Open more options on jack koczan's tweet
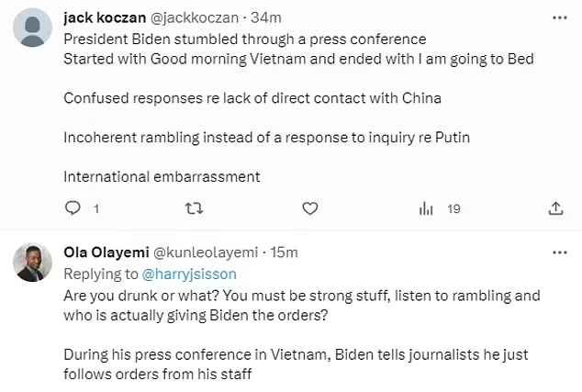Screen dimensions: 582x392 558,17
